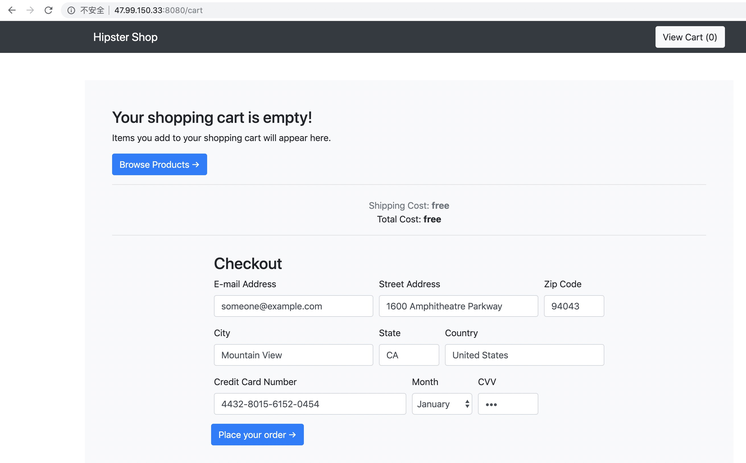
Task: Click the Checkout heading
Action: (248, 264)
